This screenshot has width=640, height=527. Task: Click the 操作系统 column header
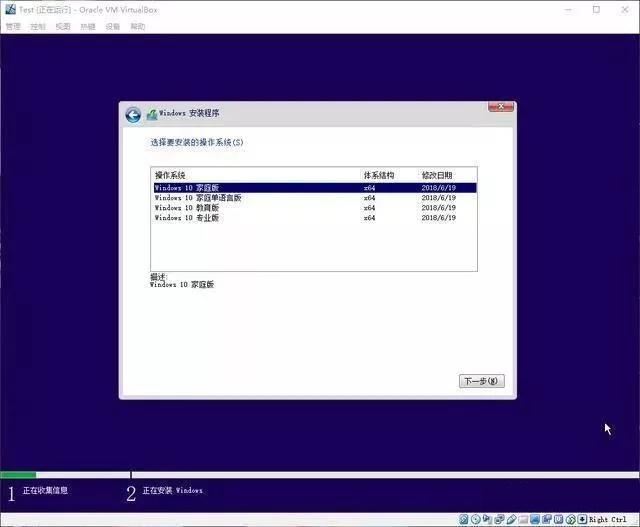click(x=170, y=176)
